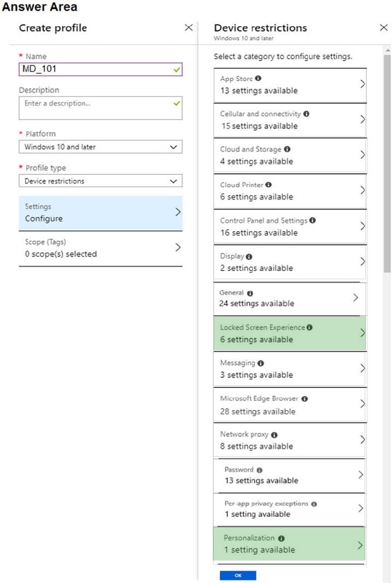
Task: Show info tooltip for Cloud and Storage
Action: point(287,149)
